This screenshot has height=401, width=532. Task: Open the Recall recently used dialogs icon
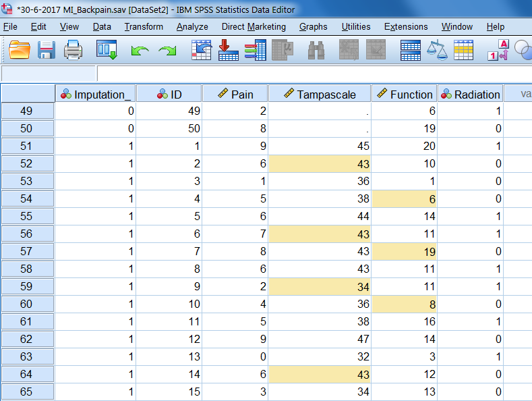(x=107, y=49)
